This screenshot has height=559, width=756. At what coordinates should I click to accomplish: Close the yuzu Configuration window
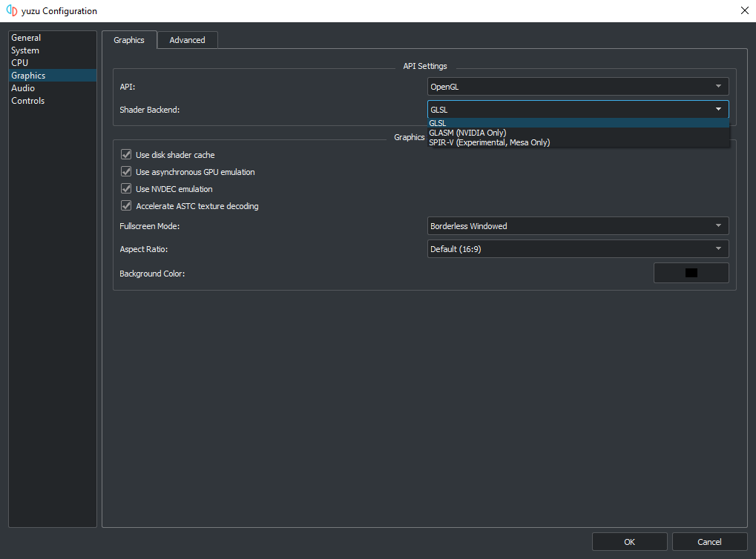point(744,10)
